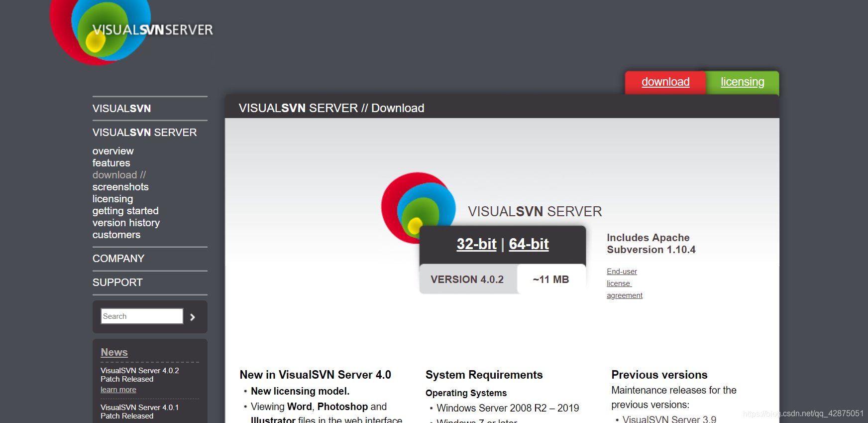Click Windows Server 2008 R2 – 2019 item

tap(508, 408)
